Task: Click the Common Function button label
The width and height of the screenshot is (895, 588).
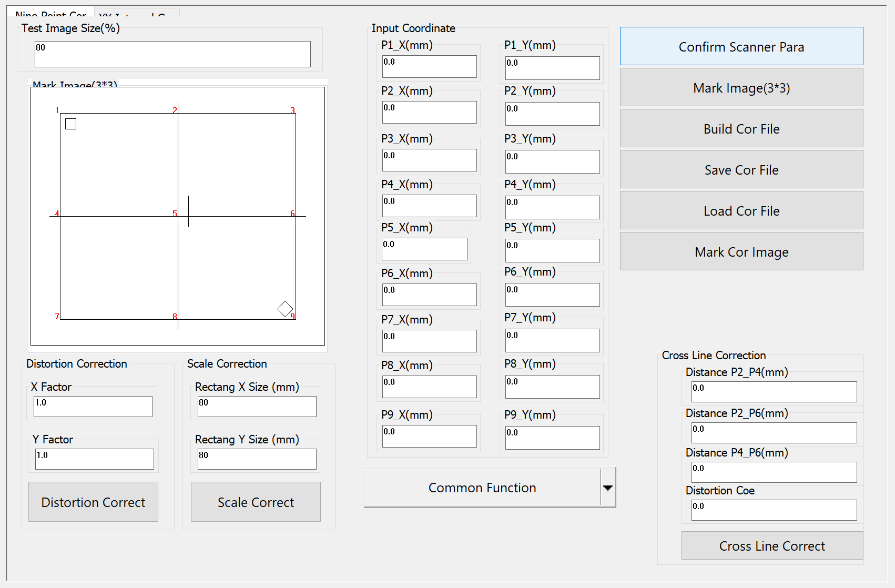Action: coord(482,488)
